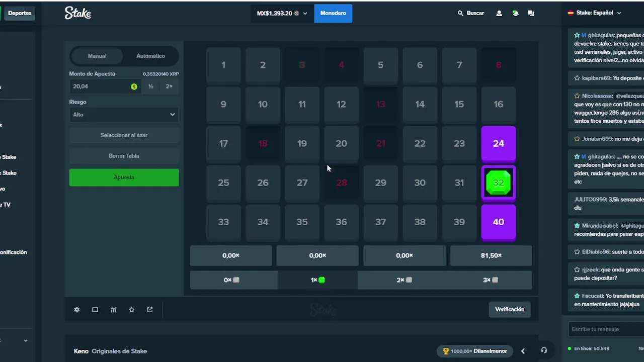Toggle theatre mode rectangle icon
The height and width of the screenshot is (362, 644).
tap(95, 310)
